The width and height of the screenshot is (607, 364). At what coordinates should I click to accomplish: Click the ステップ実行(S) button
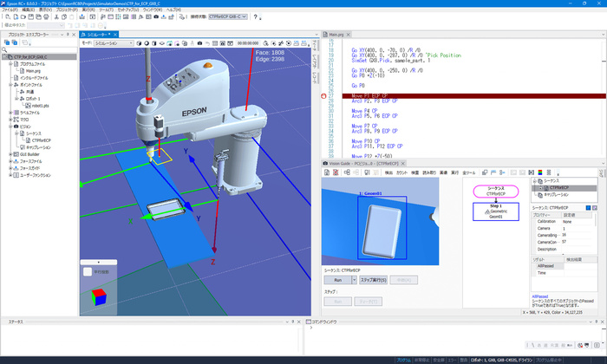[375, 281]
